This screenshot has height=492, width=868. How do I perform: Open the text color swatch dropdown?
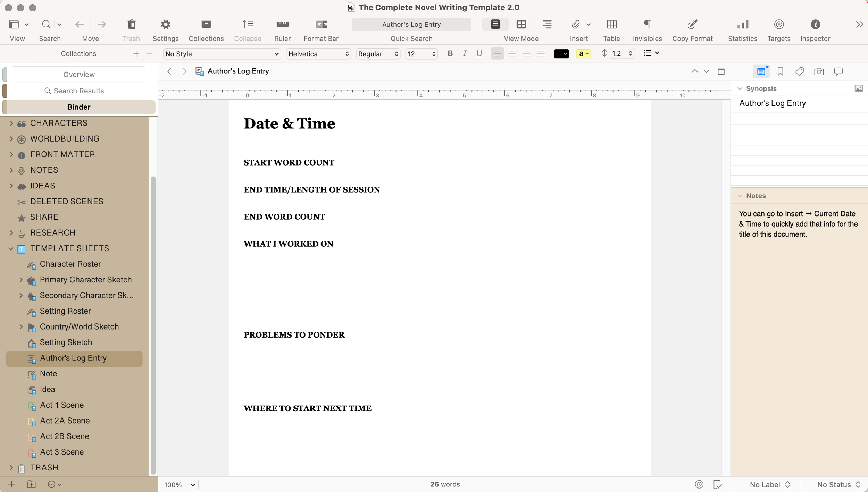(561, 53)
